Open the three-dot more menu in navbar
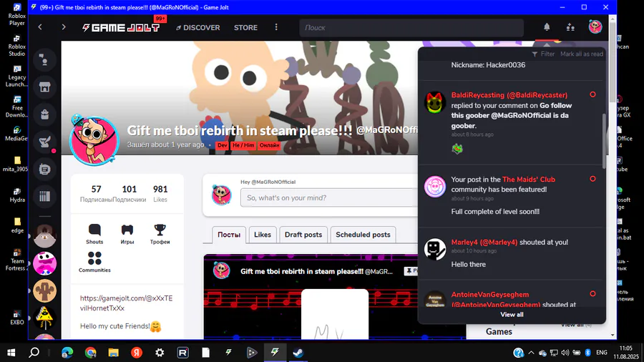The image size is (644, 362). [276, 27]
